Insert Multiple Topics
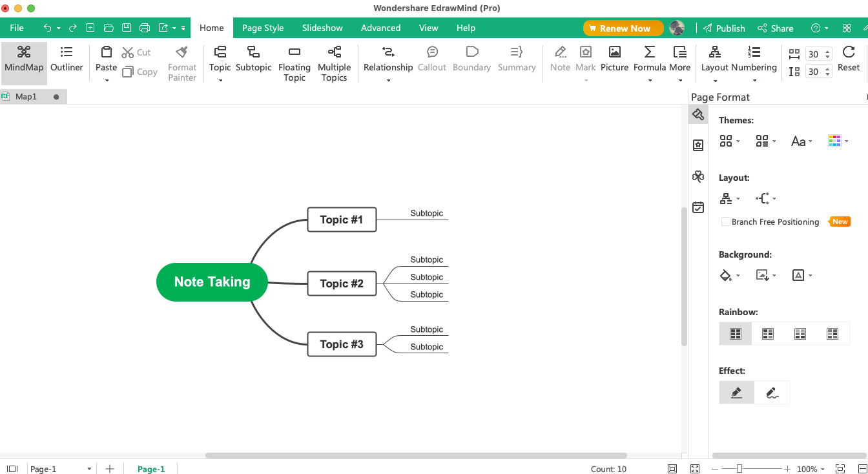Image resolution: width=868 pixels, height=474 pixels. 334,63
